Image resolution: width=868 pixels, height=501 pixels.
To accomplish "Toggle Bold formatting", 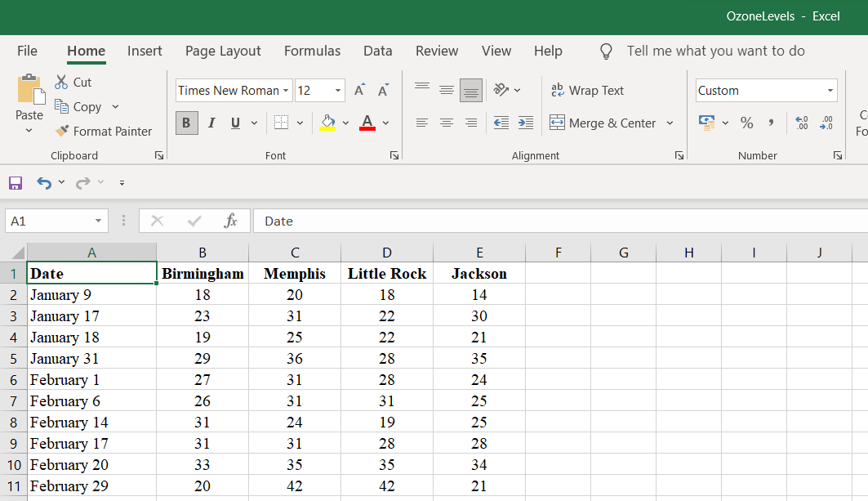I will (x=186, y=123).
